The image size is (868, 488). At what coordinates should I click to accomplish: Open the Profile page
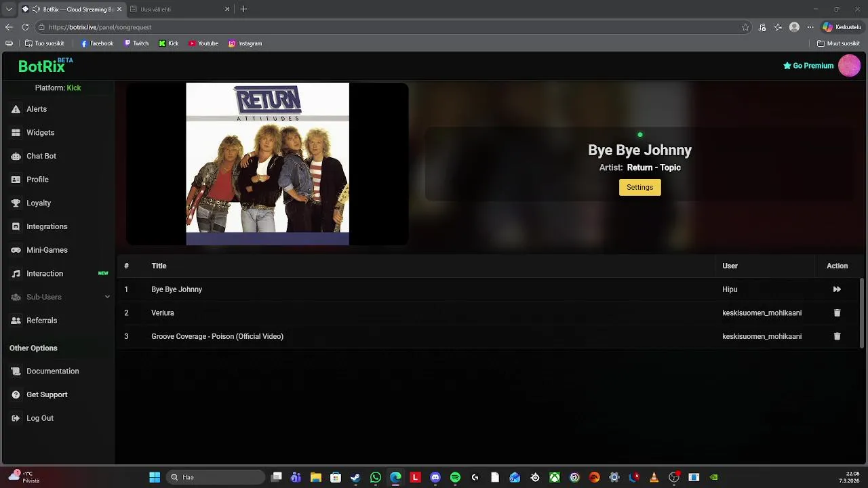point(37,180)
